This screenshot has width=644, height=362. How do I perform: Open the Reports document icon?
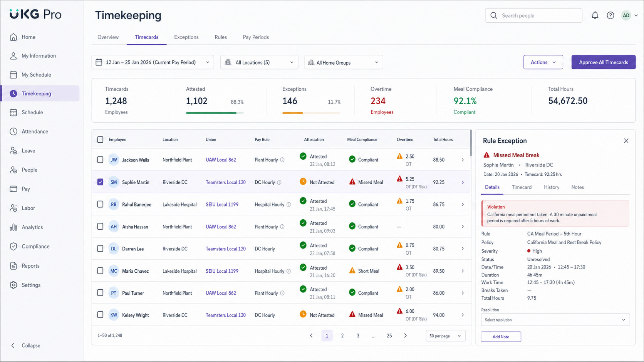click(x=13, y=266)
